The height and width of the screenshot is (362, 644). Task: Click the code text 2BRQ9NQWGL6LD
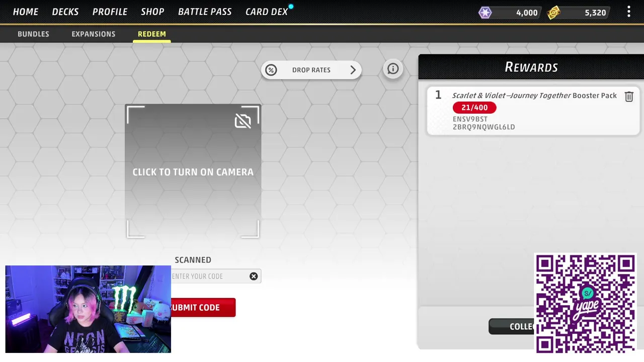tap(484, 127)
